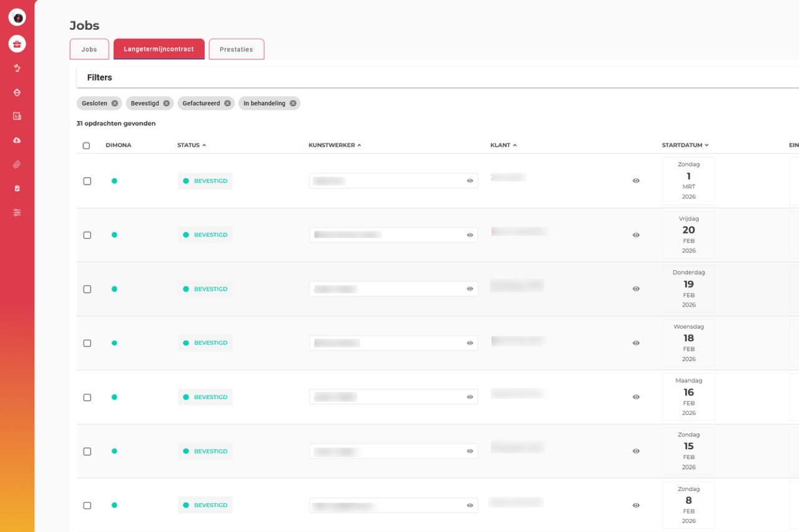
Task: Show details via the eye icon of the first Klant
Action: 636,180
